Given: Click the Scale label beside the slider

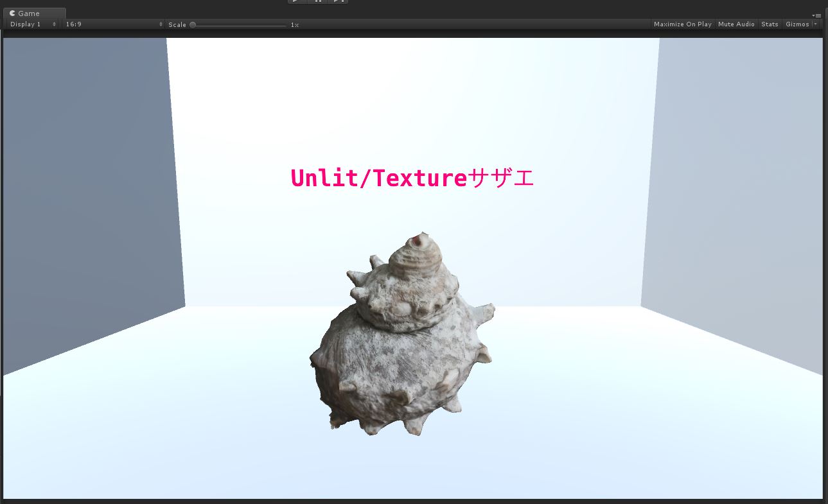Looking at the screenshot, I should click(177, 25).
